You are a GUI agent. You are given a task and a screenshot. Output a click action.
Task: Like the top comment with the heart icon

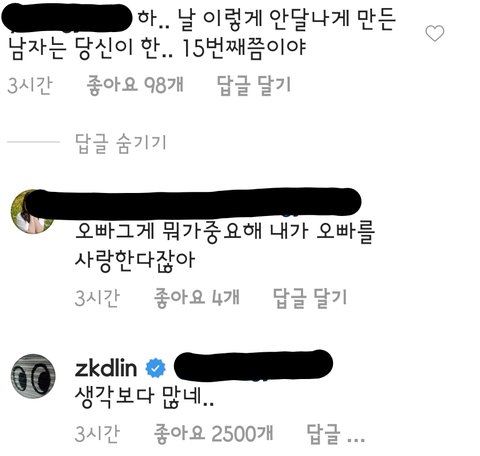click(435, 33)
